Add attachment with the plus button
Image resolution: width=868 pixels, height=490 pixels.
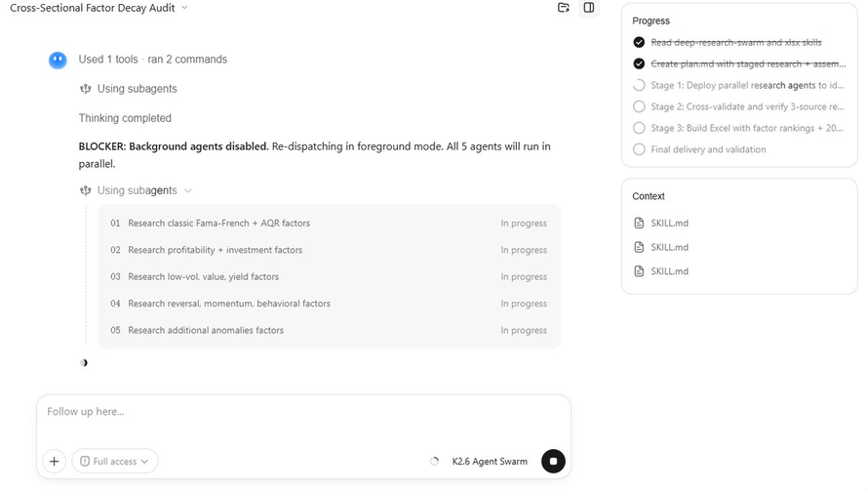pyautogui.click(x=55, y=461)
